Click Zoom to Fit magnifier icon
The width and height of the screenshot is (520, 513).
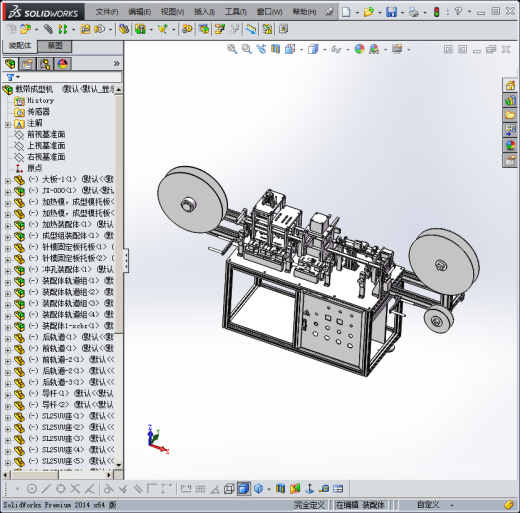tap(232, 49)
